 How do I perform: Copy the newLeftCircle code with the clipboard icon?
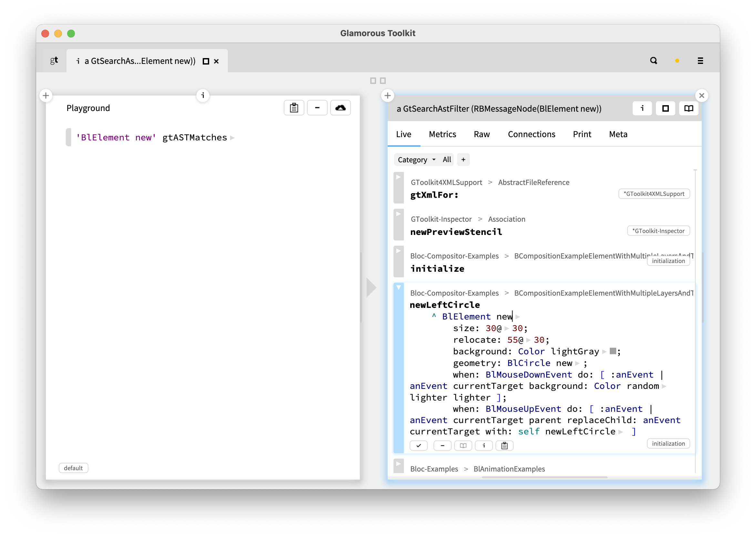[504, 445]
